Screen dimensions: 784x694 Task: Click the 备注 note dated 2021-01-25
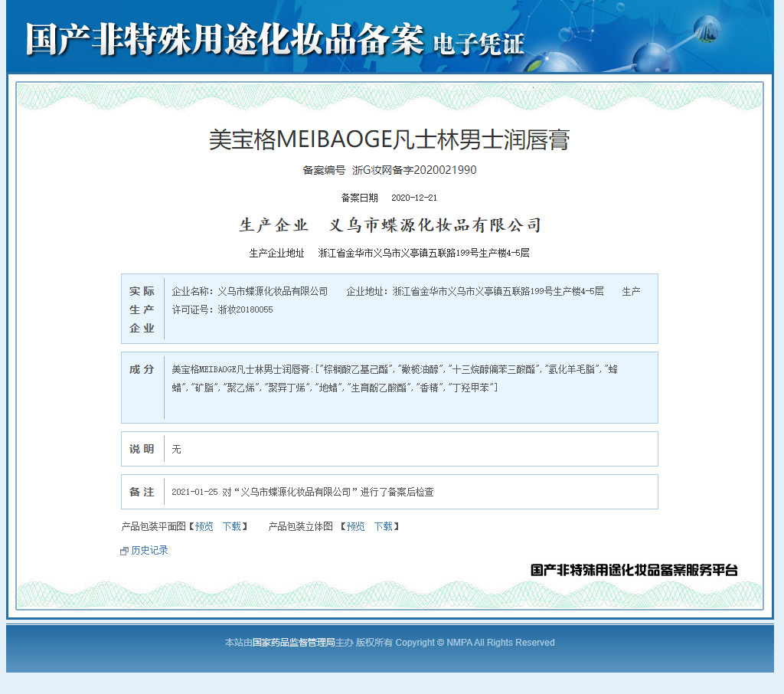(x=302, y=492)
